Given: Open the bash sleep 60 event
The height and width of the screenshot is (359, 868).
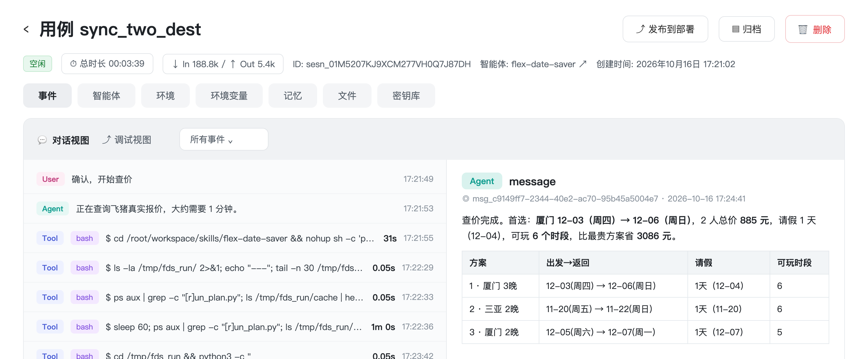Looking at the screenshot, I should [x=235, y=327].
